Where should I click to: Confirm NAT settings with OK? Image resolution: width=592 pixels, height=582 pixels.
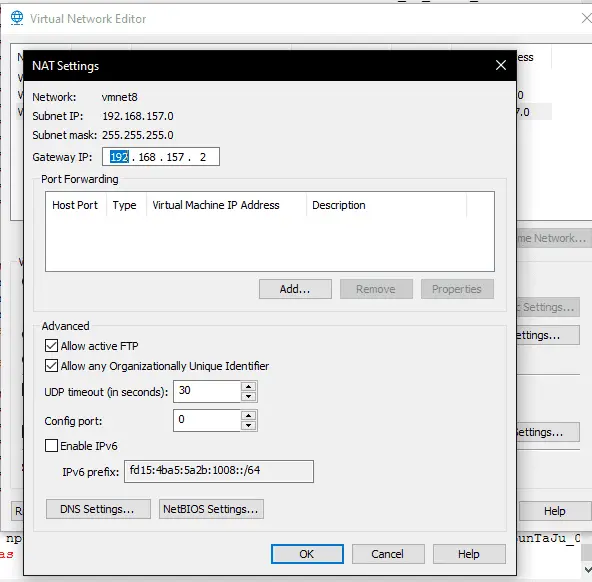coord(307,554)
